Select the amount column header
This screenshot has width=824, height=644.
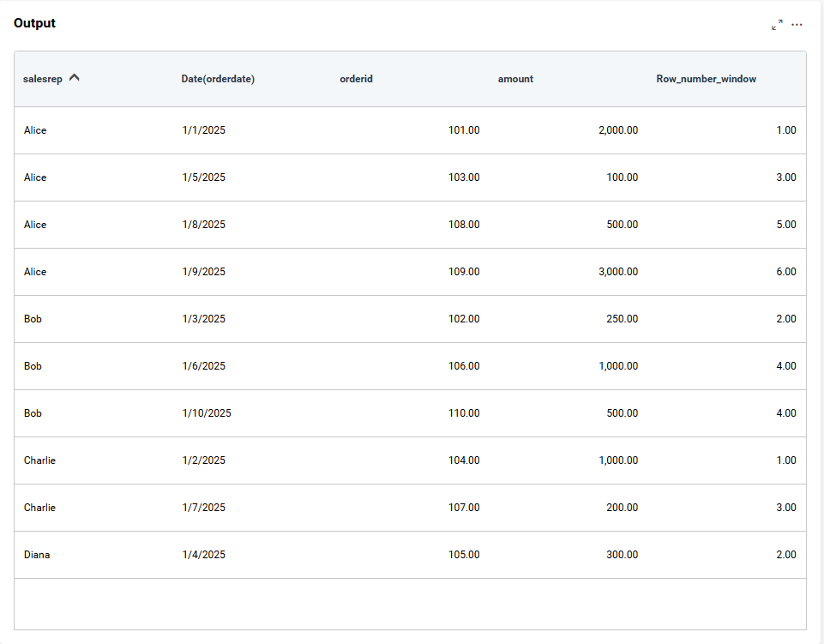515,79
